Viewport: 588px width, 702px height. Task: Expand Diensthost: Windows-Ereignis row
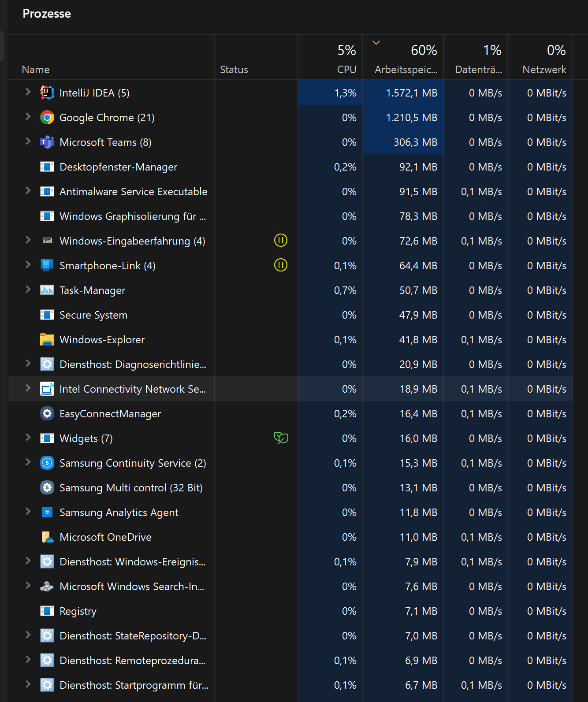tap(28, 561)
